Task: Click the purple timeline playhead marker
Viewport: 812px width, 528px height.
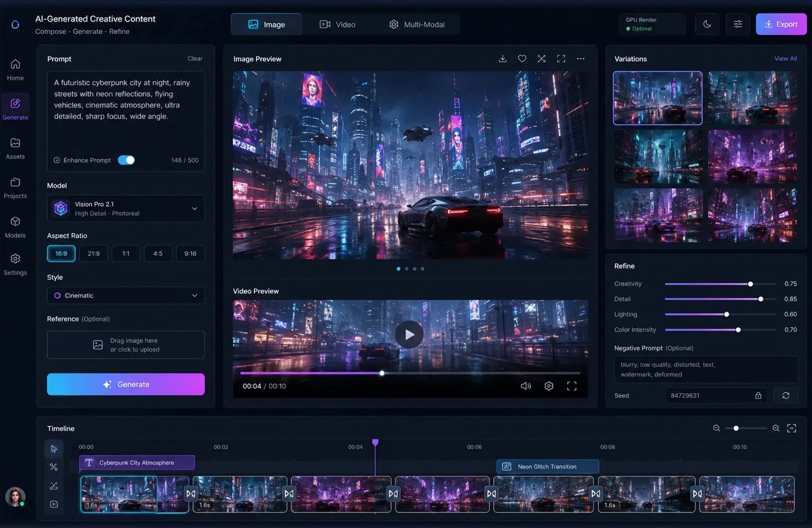Action: point(375,443)
